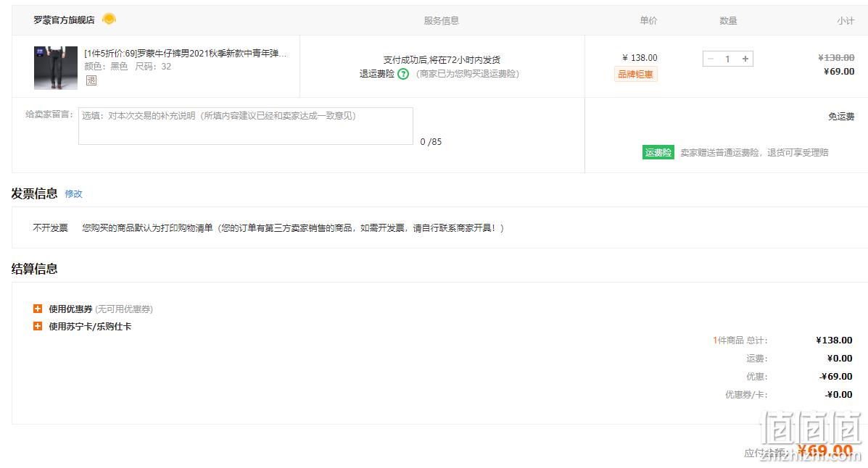Screen dimensions: 868x468
Task: Click the 不开发票 invoice text
Action: (x=50, y=228)
